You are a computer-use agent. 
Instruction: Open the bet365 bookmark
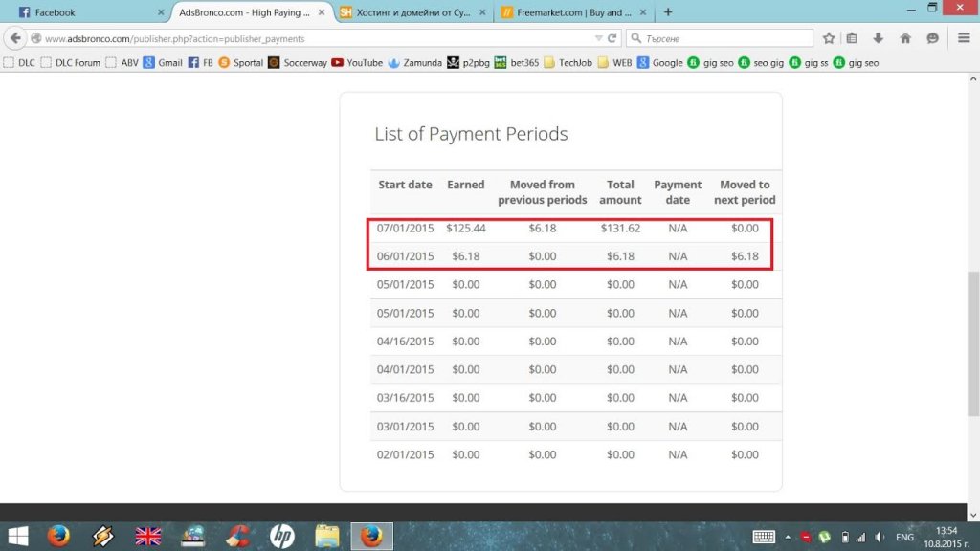tap(517, 62)
